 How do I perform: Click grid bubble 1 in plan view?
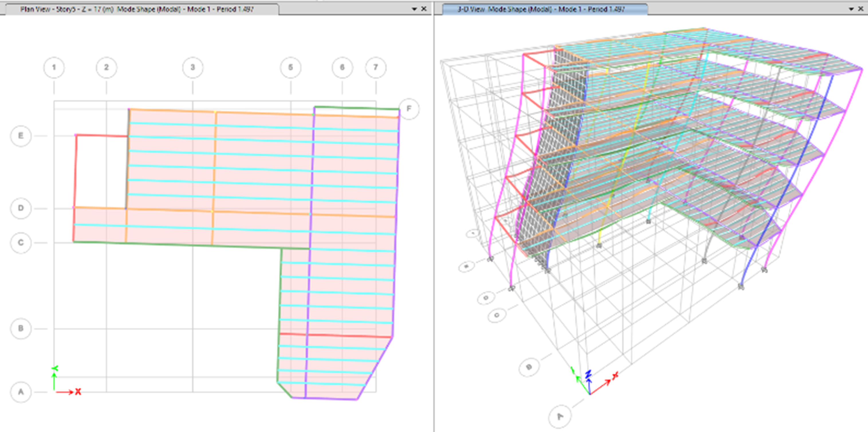(x=54, y=68)
